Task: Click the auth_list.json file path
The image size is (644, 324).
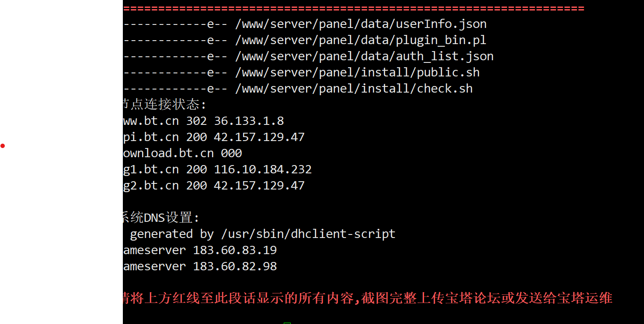Action: 364,56
